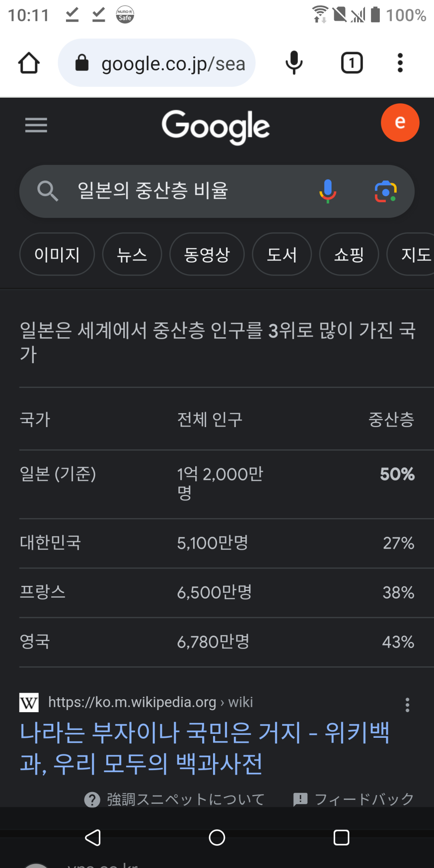Viewport: 434px width, 868px height.
Task: Open the tab switcher button
Action: (x=352, y=63)
